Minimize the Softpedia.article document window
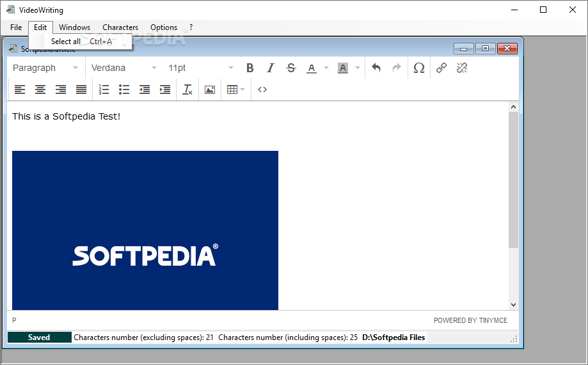The width and height of the screenshot is (588, 365). pyautogui.click(x=463, y=49)
